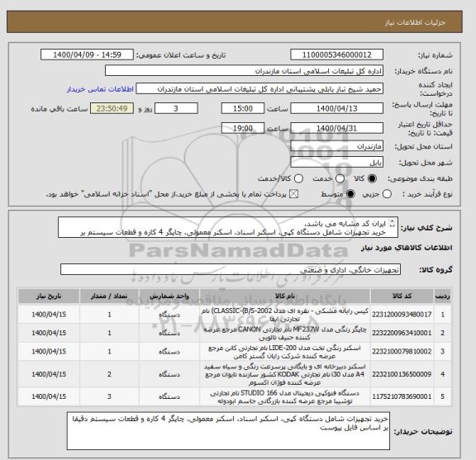Click the کد کالا column header
This screenshot has height=460, width=476.
pyautogui.click(x=402, y=296)
